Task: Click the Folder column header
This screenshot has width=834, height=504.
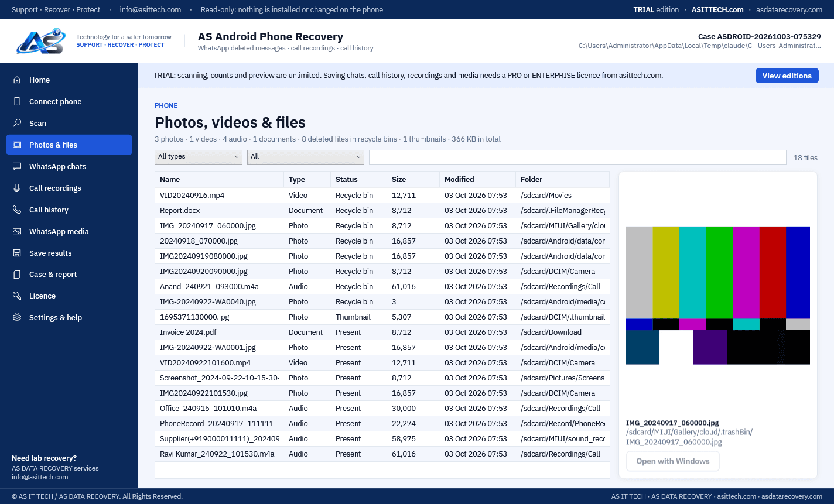Action: (x=563, y=180)
